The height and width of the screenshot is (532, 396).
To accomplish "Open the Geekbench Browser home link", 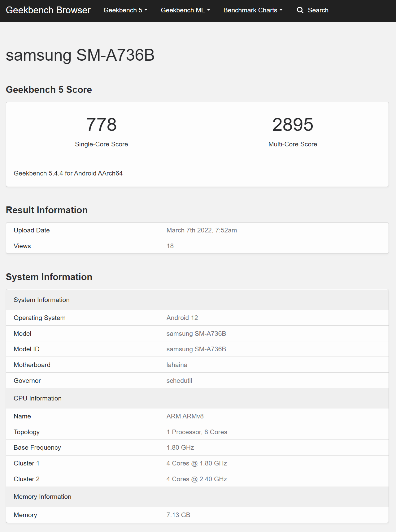I will pyautogui.click(x=48, y=10).
